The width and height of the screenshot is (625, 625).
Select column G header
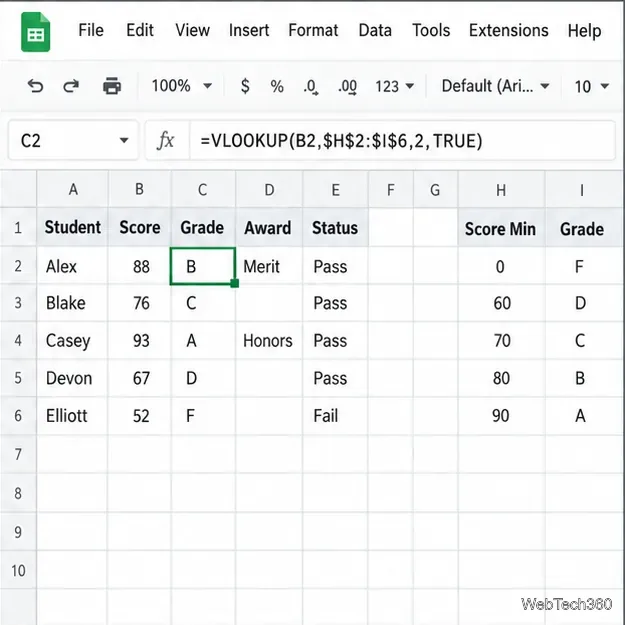436,189
